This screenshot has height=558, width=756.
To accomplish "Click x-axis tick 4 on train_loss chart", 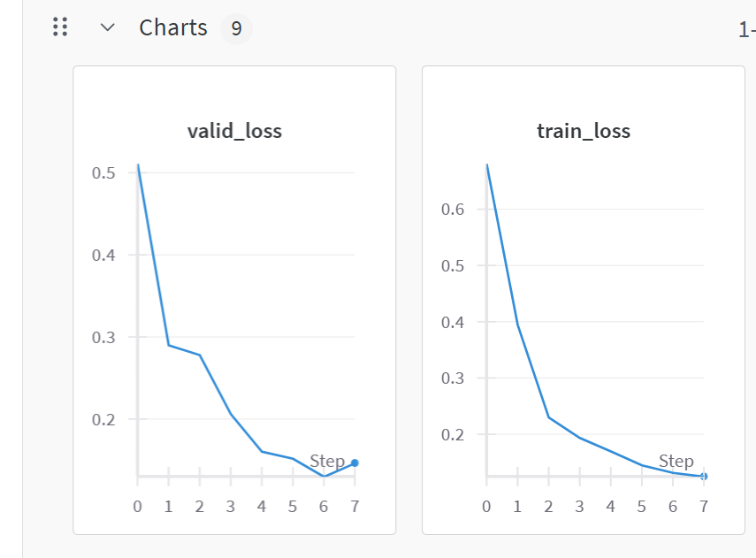I will [610, 507].
